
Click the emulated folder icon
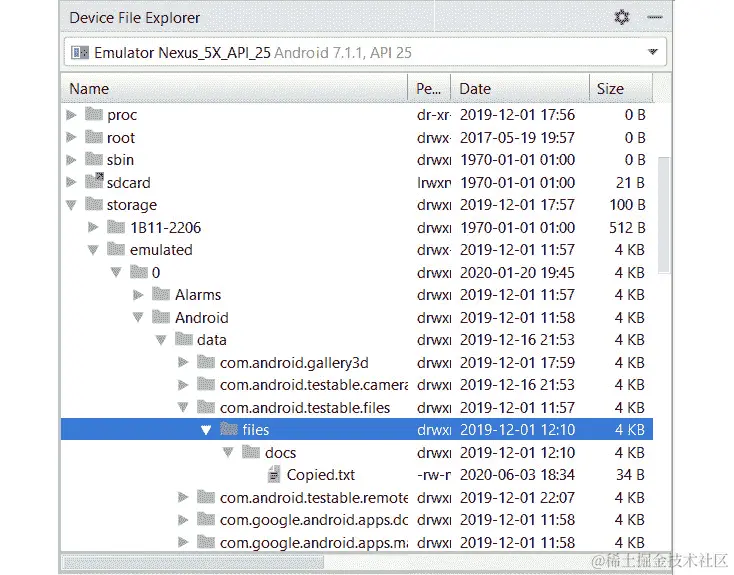coord(116,249)
